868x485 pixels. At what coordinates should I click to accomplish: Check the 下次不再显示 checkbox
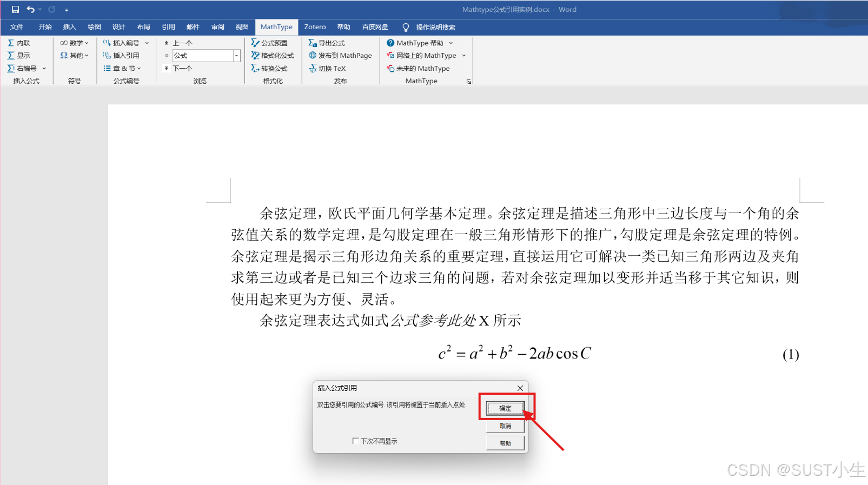(x=355, y=441)
